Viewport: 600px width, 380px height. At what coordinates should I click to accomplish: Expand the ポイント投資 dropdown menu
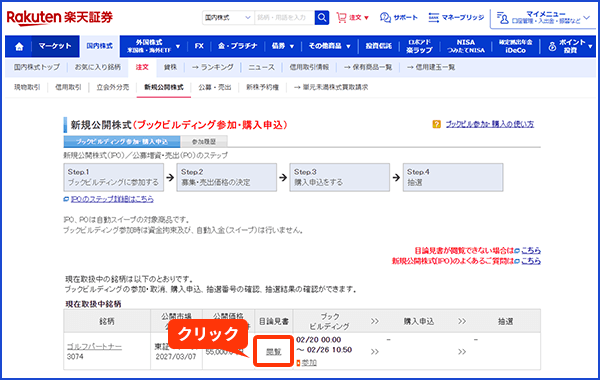click(571, 46)
